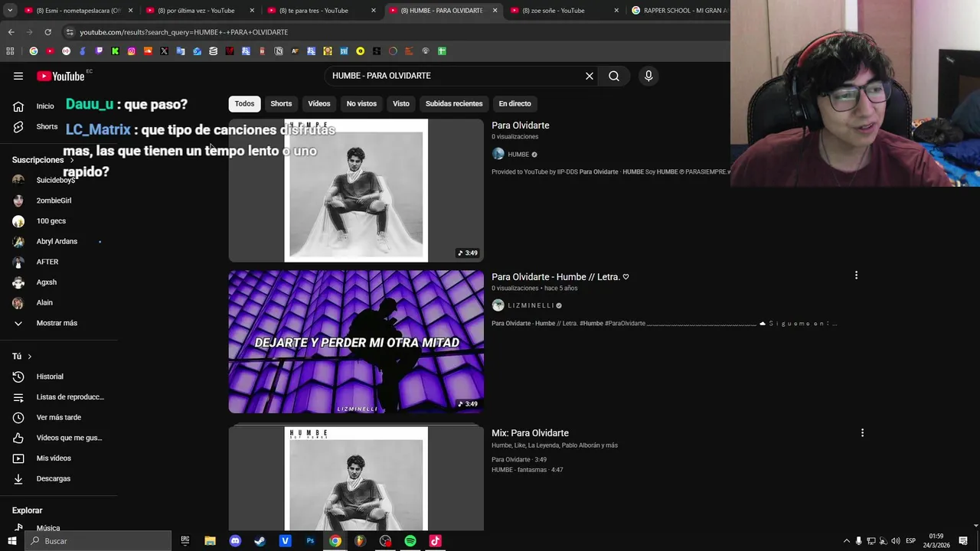Image resolution: width=980 pixels, height=551 pixels.
Task: Select the Todos filter chip
Action: click(x=244, y=103)
